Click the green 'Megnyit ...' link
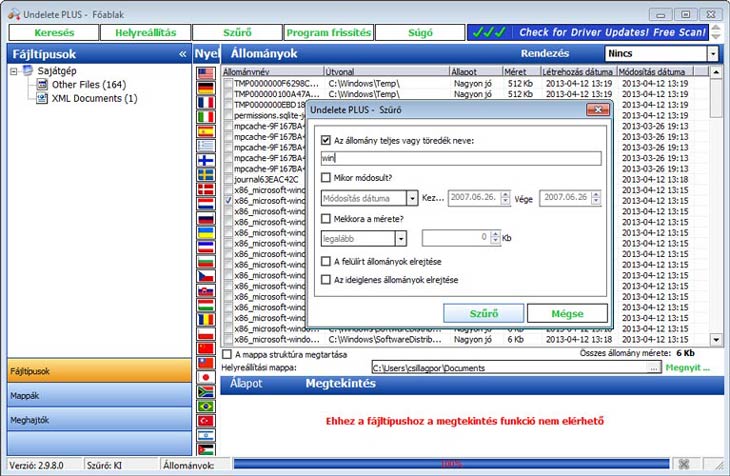 [x=688, y=367]
